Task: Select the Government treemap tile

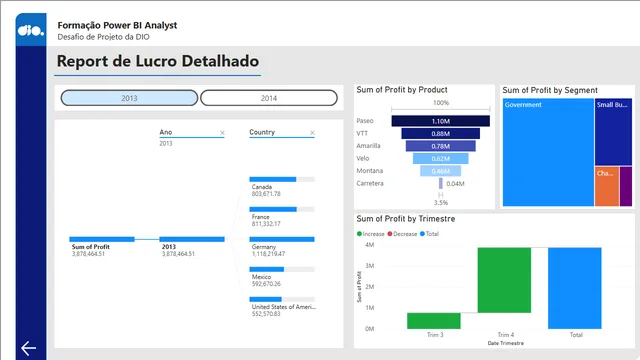Action: [548, 152]
